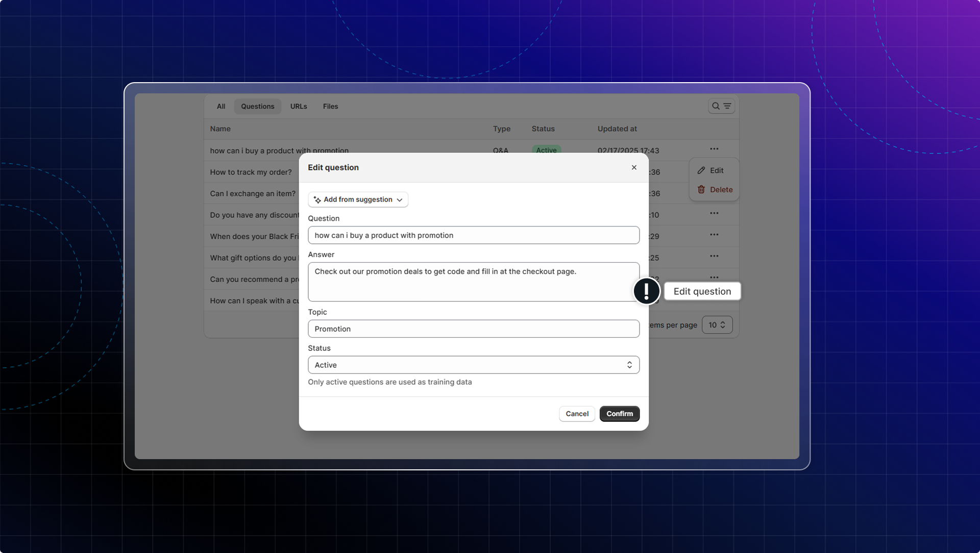Screen dimensions: 980x553
Task: Click into the Topic input field
Action: click(x=473, y=329)
